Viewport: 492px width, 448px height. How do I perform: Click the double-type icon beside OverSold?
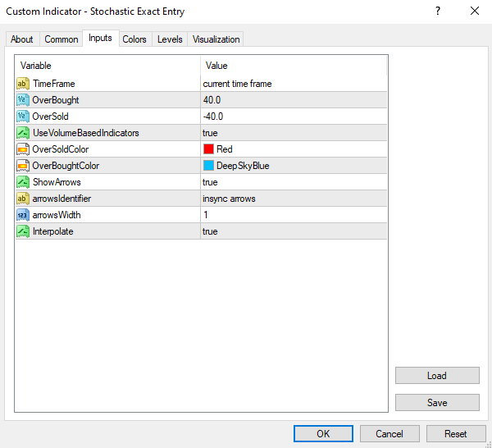coord(23,117)
